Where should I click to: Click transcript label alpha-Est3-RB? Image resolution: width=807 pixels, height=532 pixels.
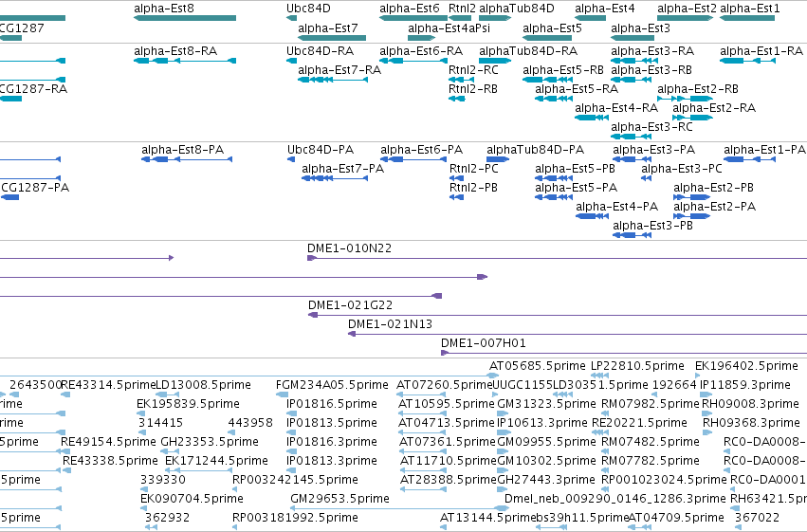pyautogui.click(x=651, y=70)
